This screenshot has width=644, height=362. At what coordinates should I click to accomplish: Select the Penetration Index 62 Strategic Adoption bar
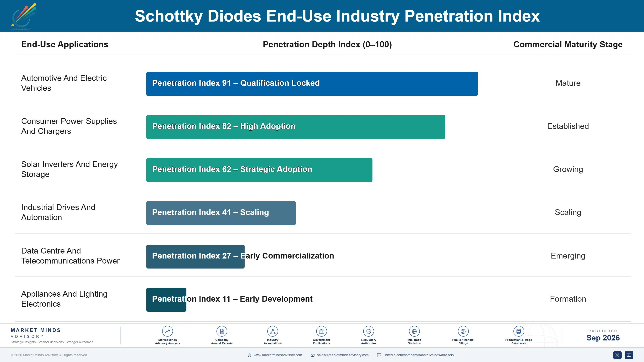259,170
